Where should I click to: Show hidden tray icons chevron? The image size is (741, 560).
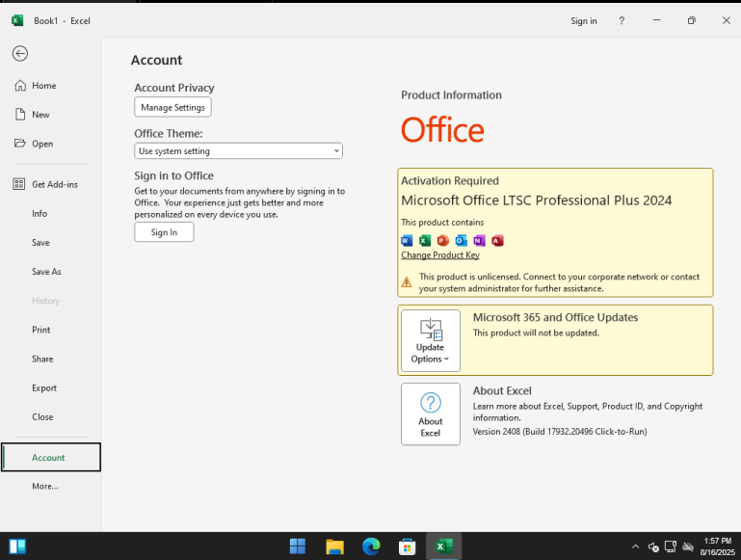pyautogui.click(x=636, y=547)
